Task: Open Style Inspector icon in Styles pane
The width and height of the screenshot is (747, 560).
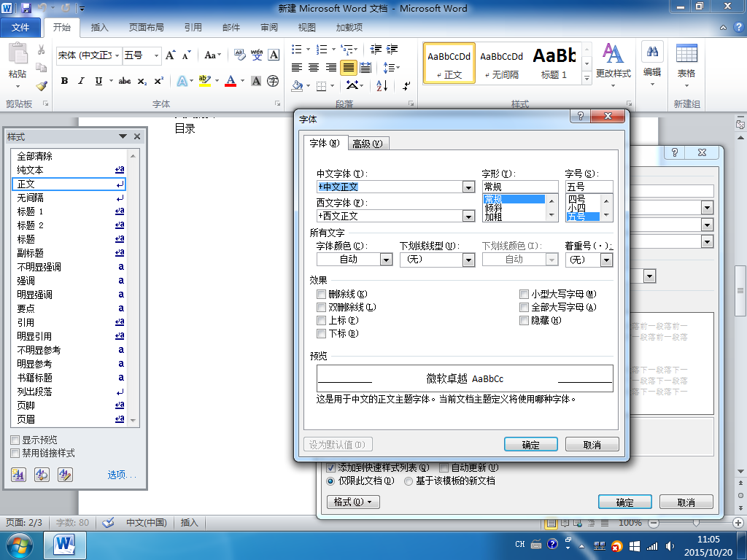Action: click(x=42, y=474)
